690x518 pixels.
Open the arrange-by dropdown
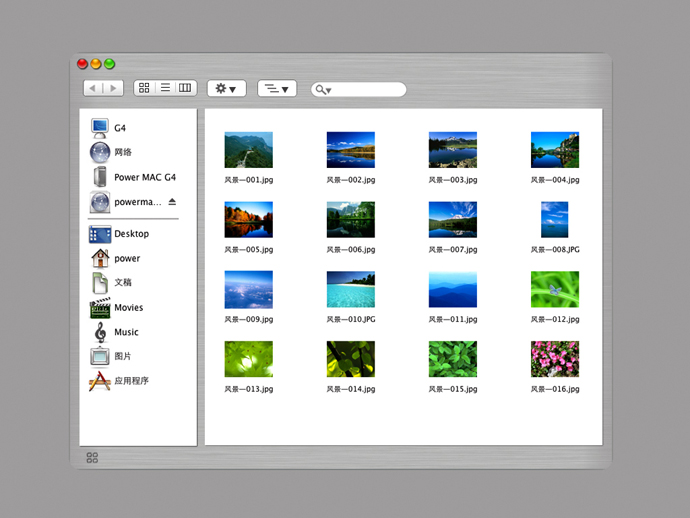277,88
